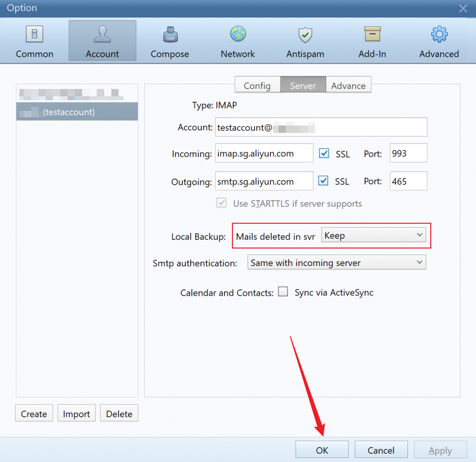
Task: Select the testaccount entry in account list
Action: click(77, 112)
